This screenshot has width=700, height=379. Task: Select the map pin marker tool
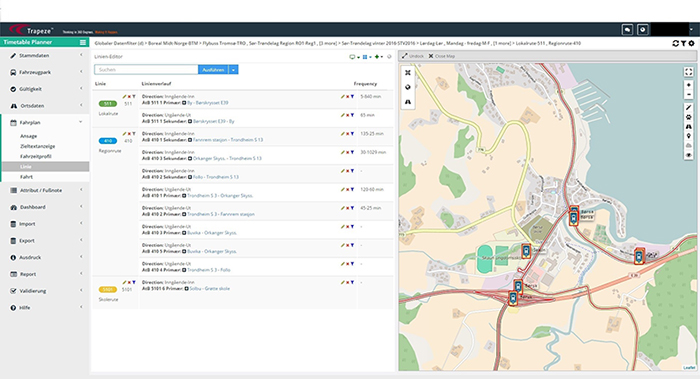pos(688,136)
